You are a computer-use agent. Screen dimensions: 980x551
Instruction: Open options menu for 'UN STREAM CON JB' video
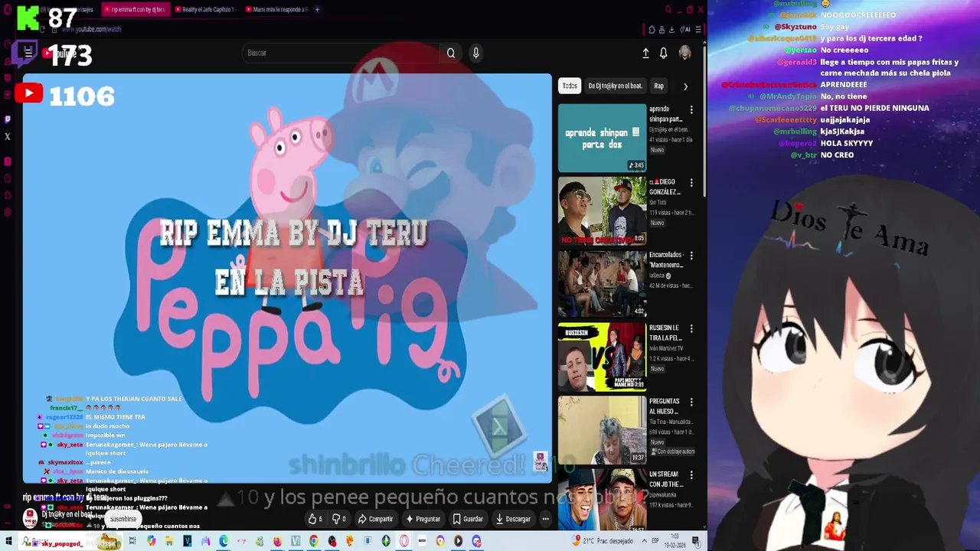691,475
